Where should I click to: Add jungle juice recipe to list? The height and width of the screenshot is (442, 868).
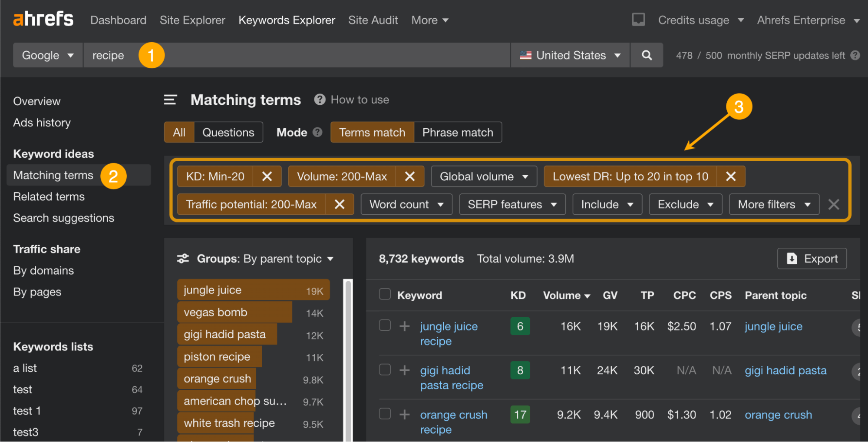tap(404, 326)
